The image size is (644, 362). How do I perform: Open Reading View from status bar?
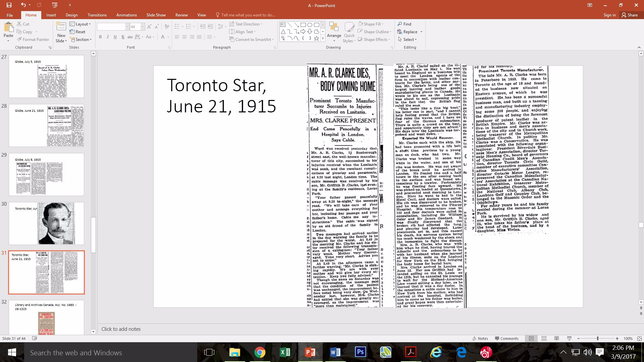tap(556, 339)
